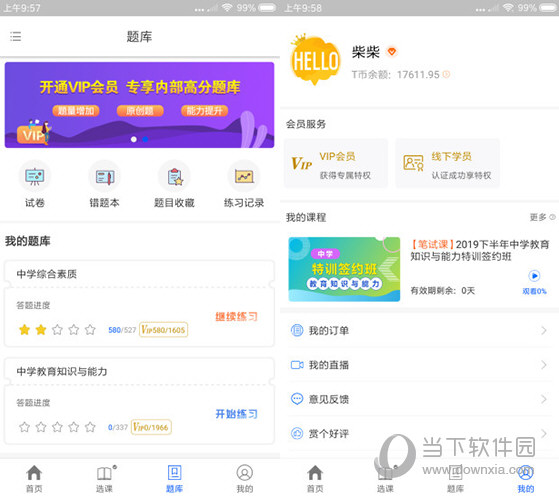Open the 线下学员 certification card
The height and width of the screenshot is (499, 559).
tap(447, 164)
